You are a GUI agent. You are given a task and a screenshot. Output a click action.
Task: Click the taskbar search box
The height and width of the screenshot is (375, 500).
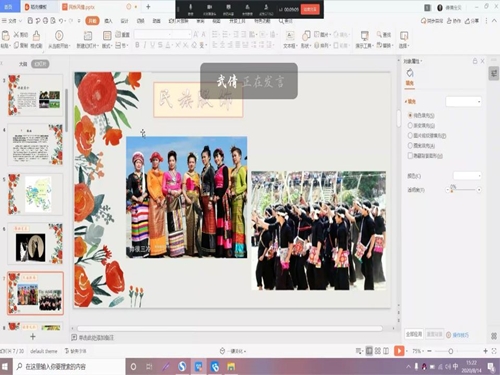tap(69, 367)
